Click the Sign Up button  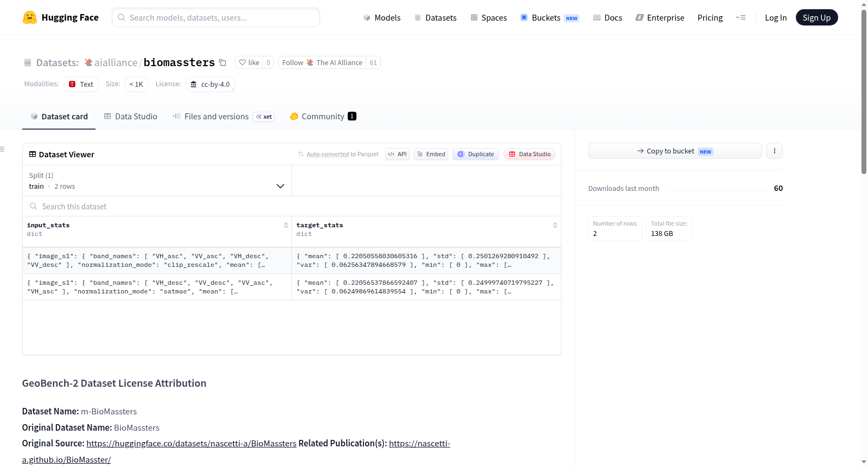click(816, 17)
